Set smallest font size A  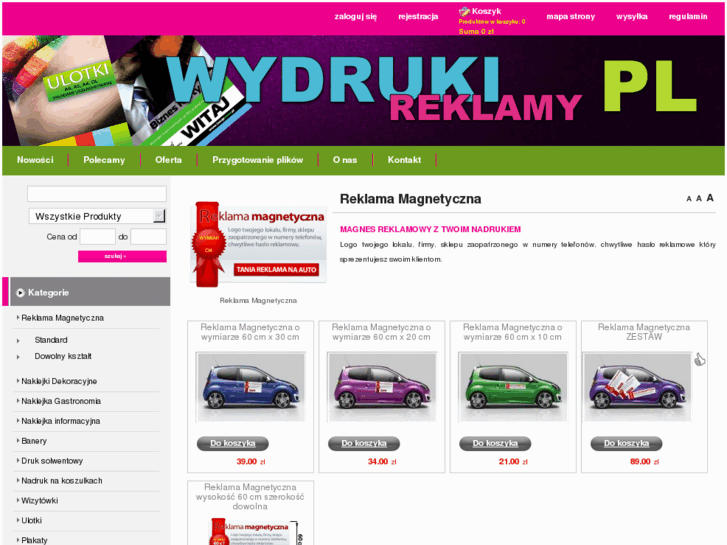[x=689, y=199]
